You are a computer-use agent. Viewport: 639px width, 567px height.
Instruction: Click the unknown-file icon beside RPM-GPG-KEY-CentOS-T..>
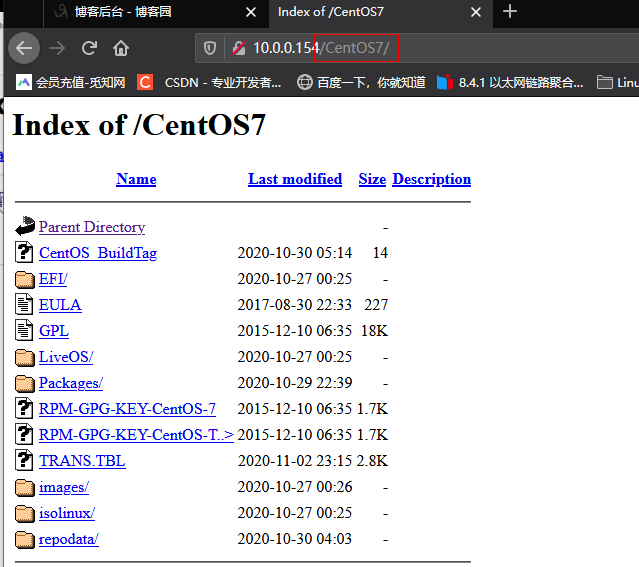[24, 434]
